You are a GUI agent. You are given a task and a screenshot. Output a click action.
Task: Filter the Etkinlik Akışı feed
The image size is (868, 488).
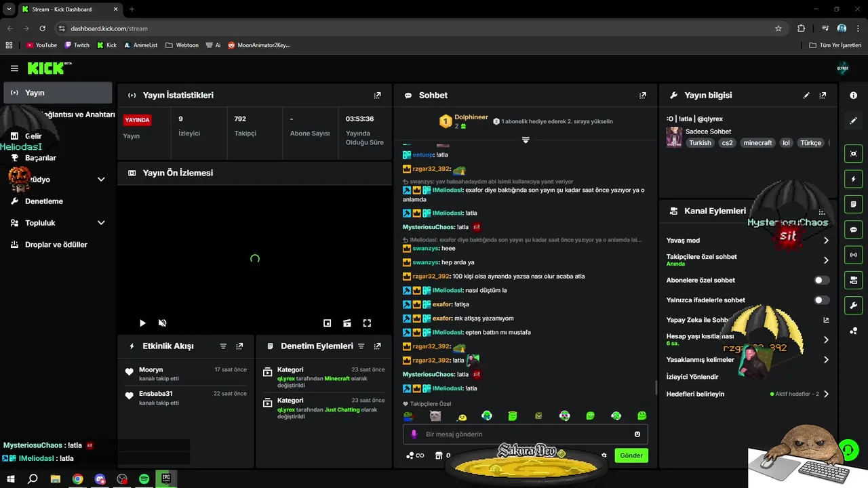click(x=223, y=346)
